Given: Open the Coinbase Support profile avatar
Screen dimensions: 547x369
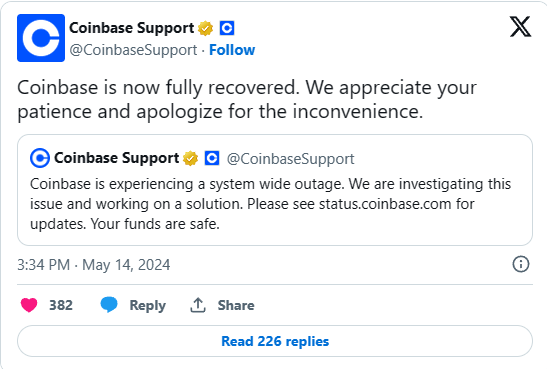Looking at the screenshot, I should coord(41,38).
